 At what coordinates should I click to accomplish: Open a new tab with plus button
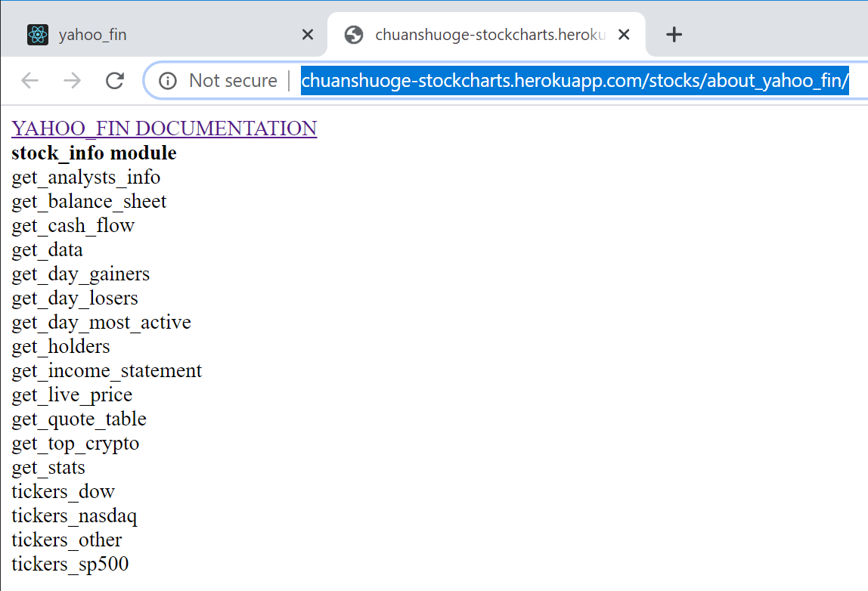click(674, 35)
